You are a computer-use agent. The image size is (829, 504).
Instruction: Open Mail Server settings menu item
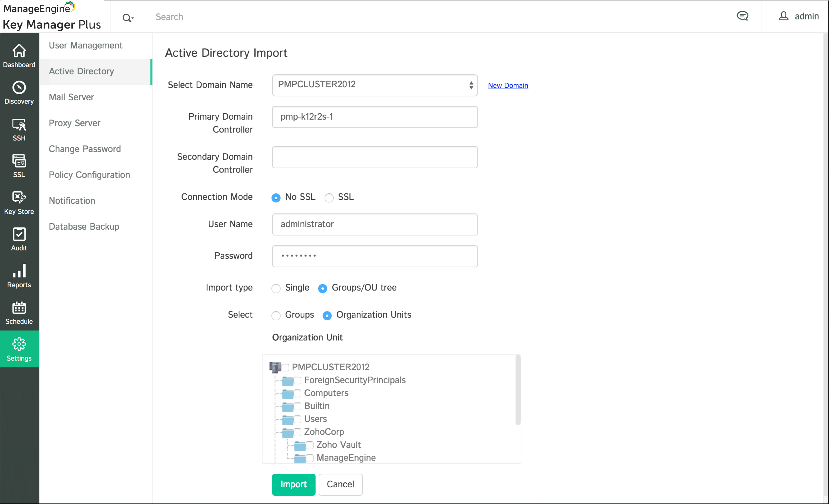[x=71, y=97]
